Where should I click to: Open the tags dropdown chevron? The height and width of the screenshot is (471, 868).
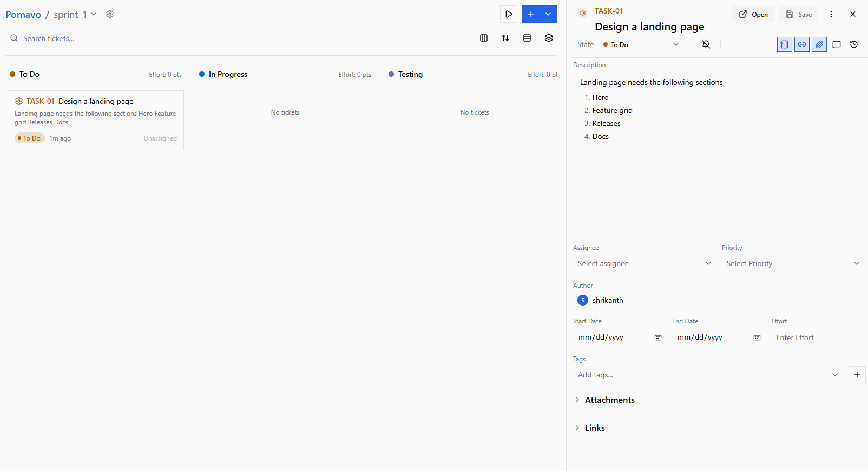point(835,375)
